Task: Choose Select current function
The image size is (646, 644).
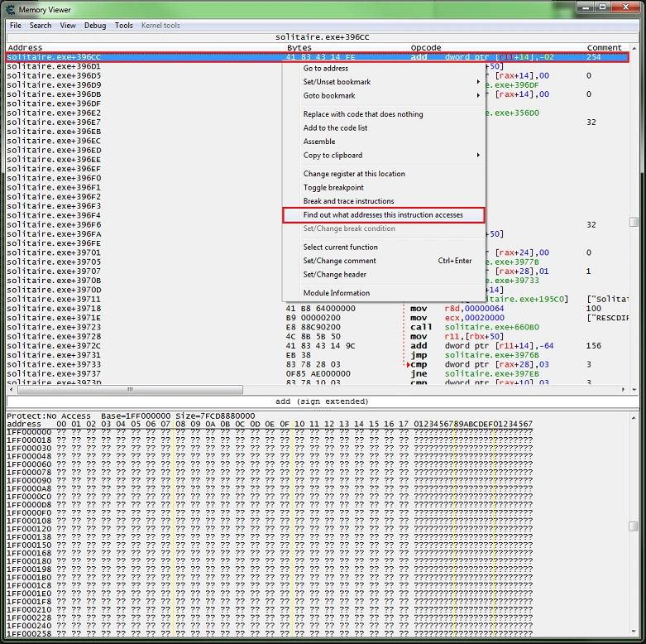Action: [x=383, y=247]
